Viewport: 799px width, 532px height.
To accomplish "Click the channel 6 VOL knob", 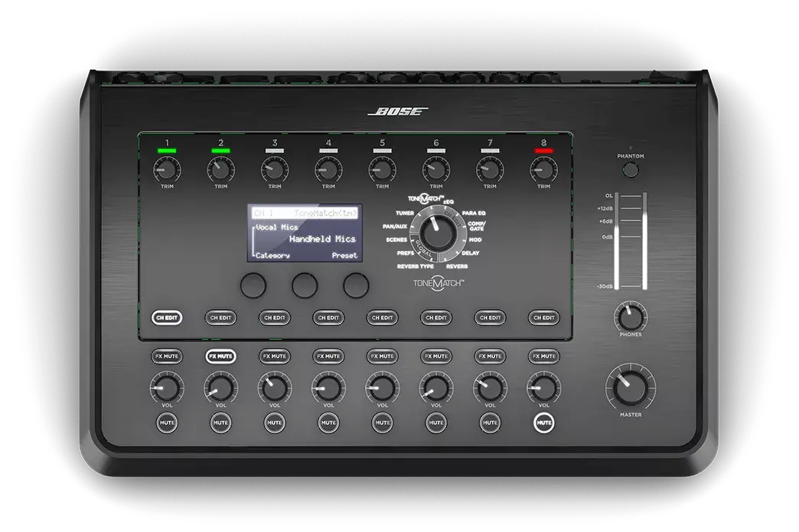I will pyautogui.click(x=436, y=388).
